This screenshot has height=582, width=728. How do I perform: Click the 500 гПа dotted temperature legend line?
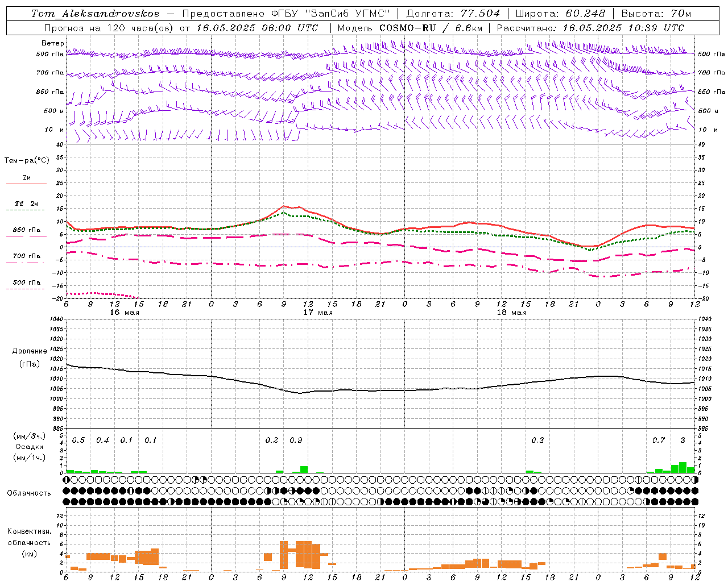26,289
